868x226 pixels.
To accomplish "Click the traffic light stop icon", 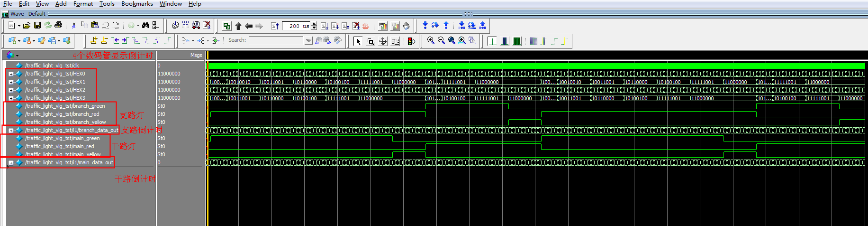I will pos(411,41).
